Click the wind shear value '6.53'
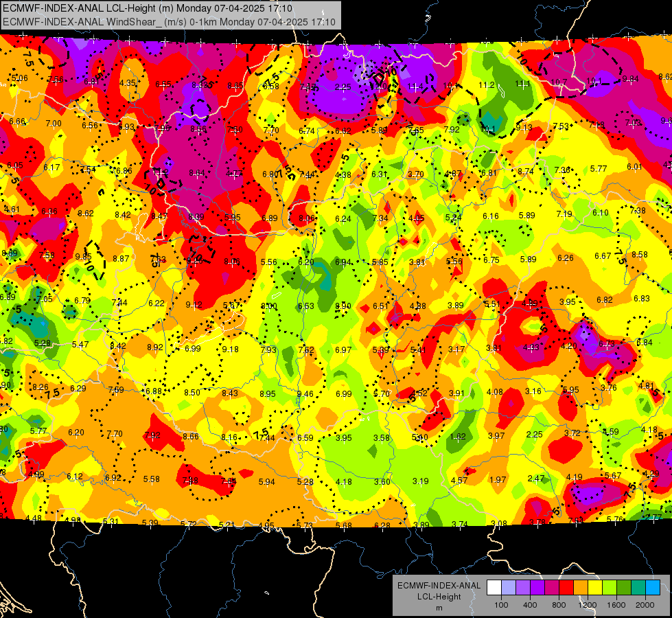The image size is (672, 618). [306, 306]
